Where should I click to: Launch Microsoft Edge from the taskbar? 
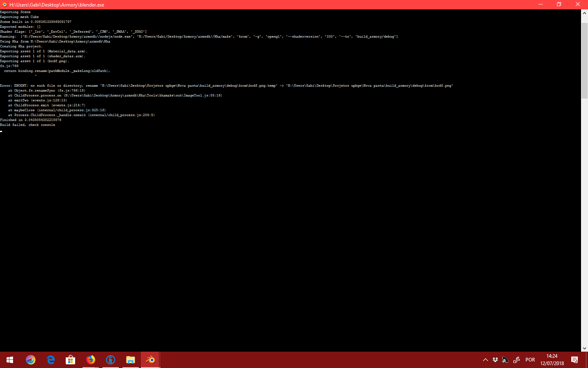tap(51, 360)
